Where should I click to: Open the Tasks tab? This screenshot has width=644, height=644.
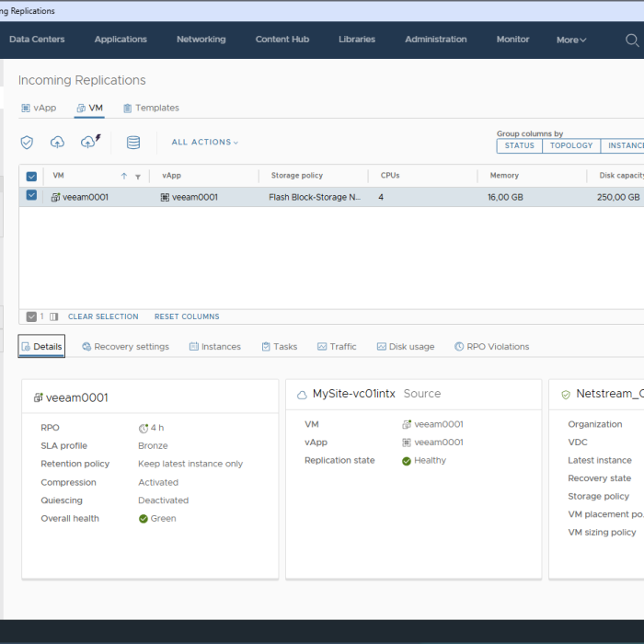[280, 347]
